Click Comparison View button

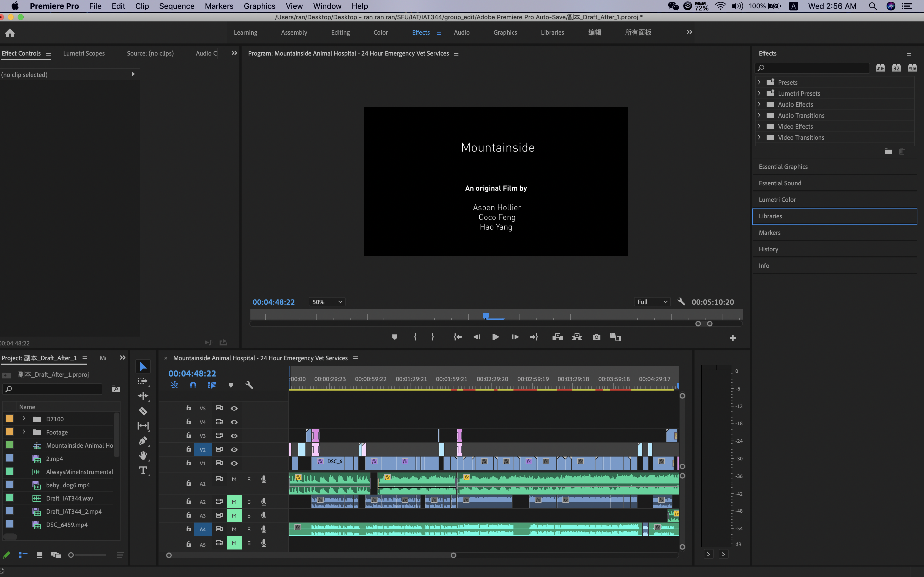(x=616, y=337)
